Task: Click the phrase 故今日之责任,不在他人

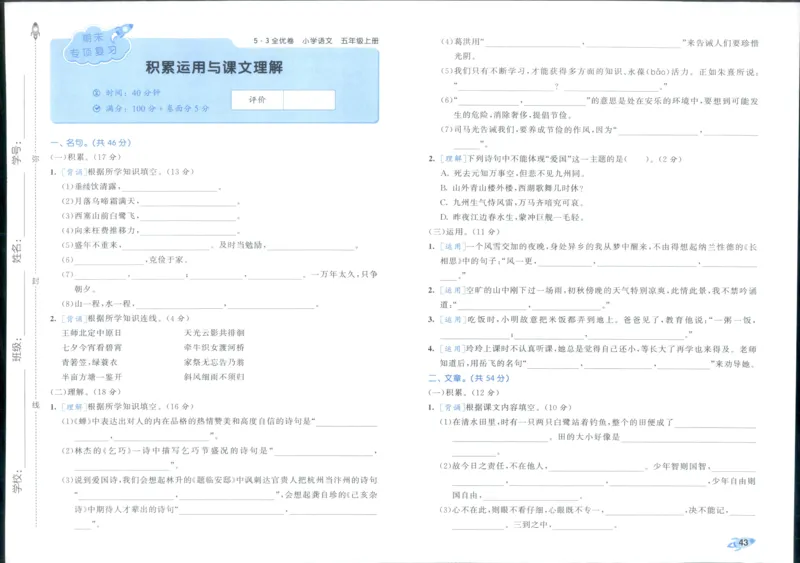Action: point(500,466)
